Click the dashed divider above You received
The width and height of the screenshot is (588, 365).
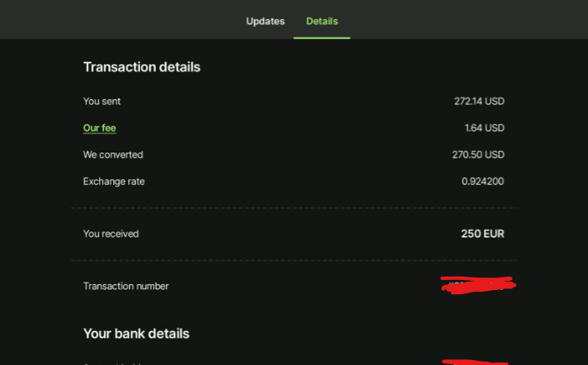point(293,207)
